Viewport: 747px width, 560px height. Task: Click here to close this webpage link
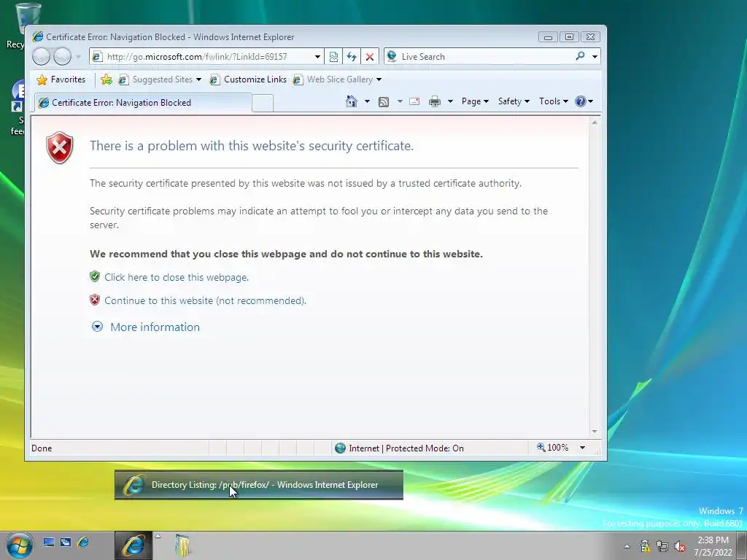tap(177, 277)
